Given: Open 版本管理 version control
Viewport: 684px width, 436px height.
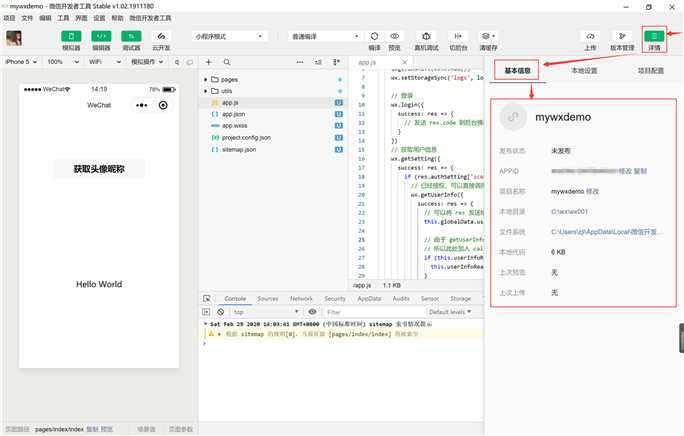Looking at the screenshot, I should (622, 36).
